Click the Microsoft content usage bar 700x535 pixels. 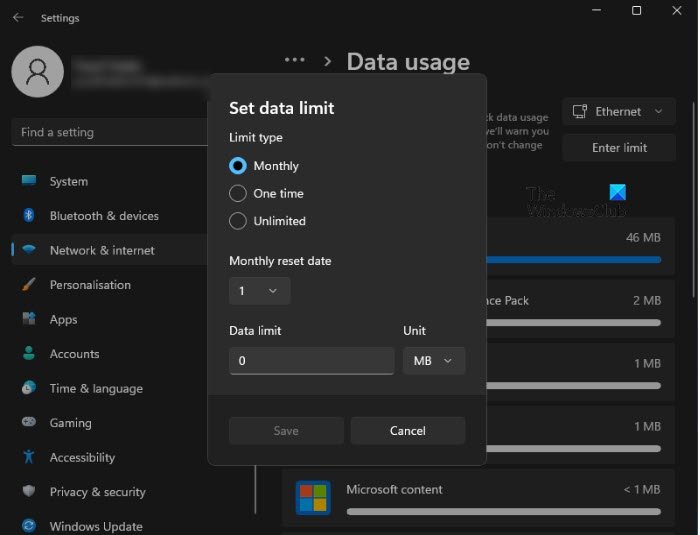[x=503, y=511]
